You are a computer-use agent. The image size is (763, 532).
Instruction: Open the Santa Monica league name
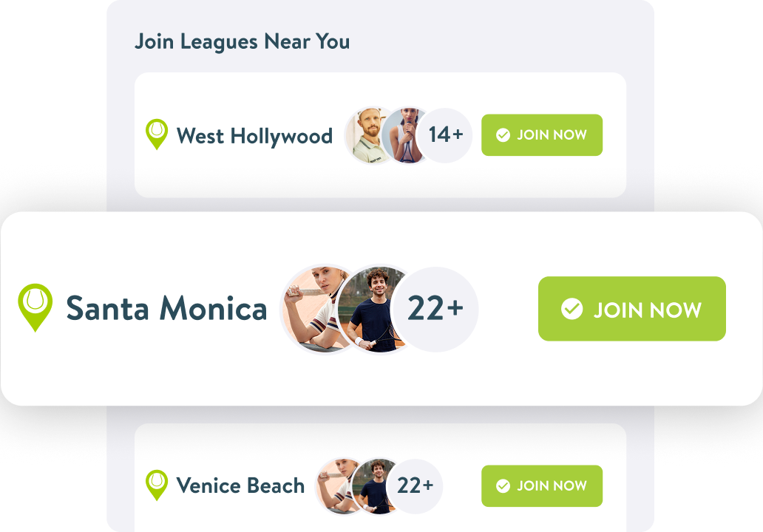[166, 309]
